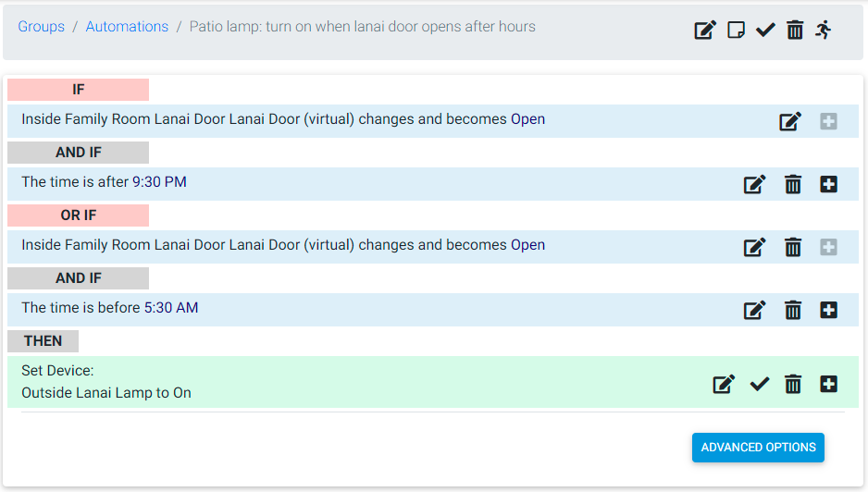Screen dimensions: 868x492
Task: Click the OR IF label
Action: pyautogui.click(x=78, y=215)
